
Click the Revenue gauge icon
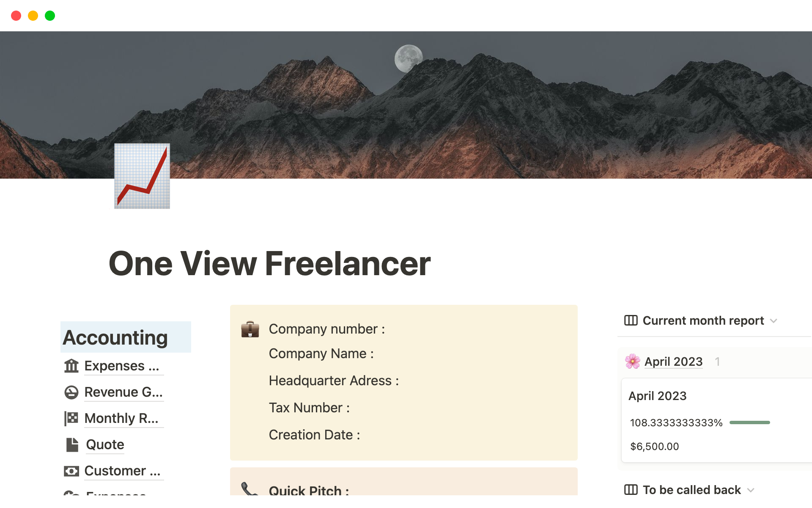71,392
